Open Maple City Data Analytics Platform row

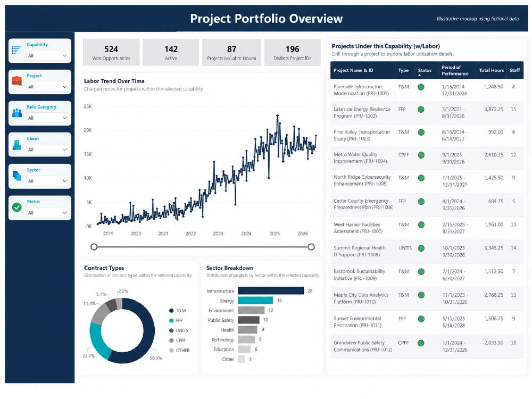point(427,298)
